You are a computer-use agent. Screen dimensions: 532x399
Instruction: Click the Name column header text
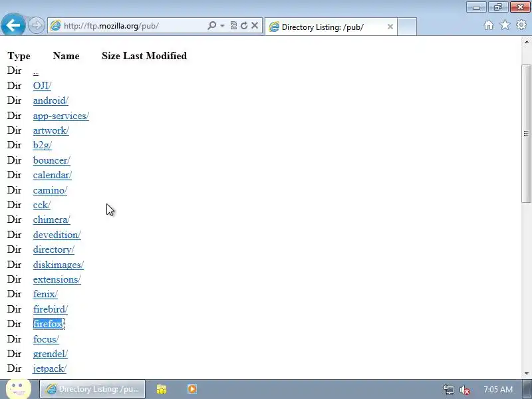[66, 56]
